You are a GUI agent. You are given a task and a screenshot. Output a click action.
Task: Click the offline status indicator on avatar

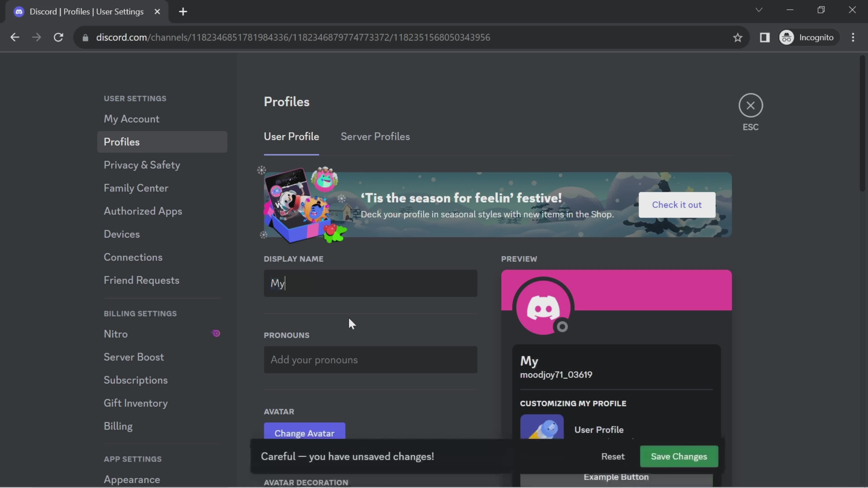[x=562, y=327]
